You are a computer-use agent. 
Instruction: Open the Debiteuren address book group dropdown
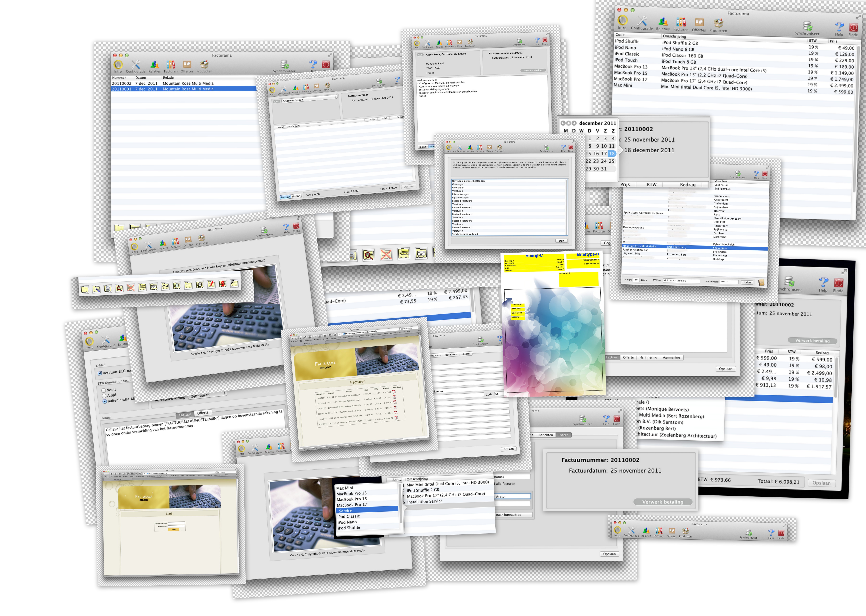pos(208,395)
